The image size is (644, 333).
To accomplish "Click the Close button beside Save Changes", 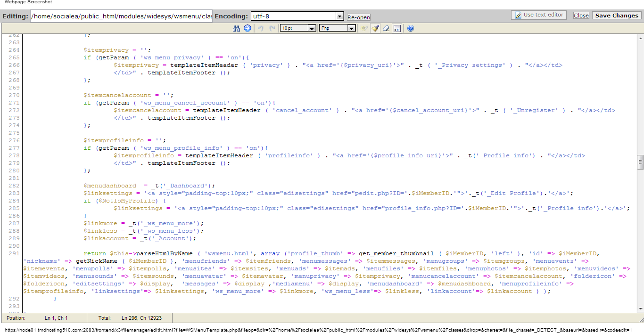I will point(581,16).
